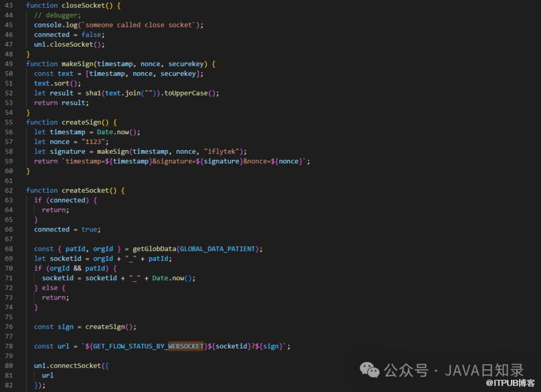The height and width of the screenshot is (392, 541).
Task: Click the highlighted WEBSOCKET word
Action: pyautogui.click(x=185, y=346)
